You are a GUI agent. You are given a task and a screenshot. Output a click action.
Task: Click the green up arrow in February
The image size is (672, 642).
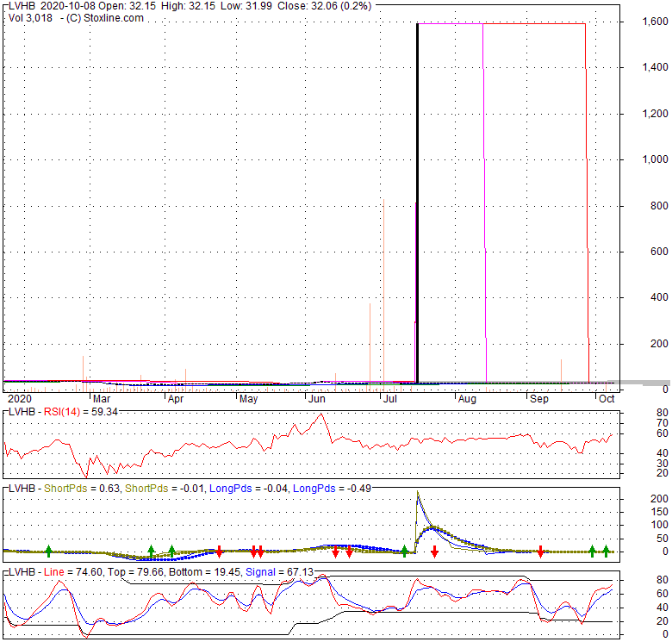point(48,552)
